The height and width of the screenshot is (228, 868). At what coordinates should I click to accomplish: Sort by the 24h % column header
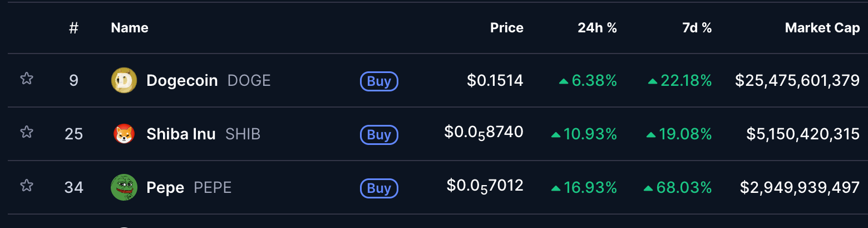click(x=597, y=28)
